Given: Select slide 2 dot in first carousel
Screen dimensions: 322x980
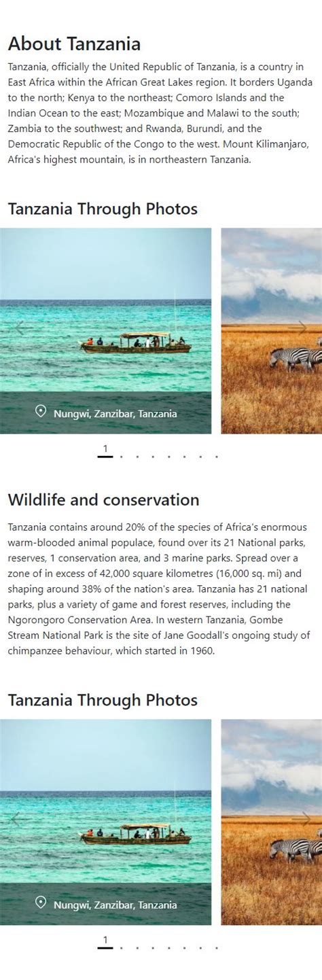Looking at the screenshot, I should (x=121, y=457).
